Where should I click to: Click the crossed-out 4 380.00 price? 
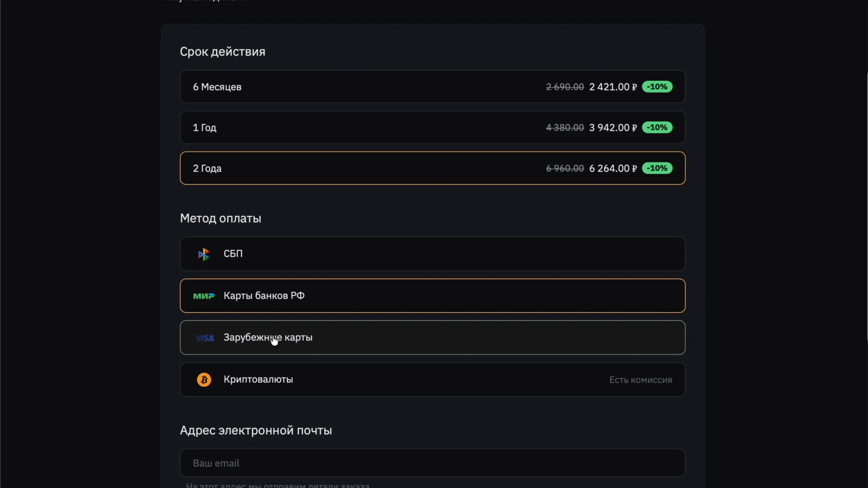(x=565, y=128)
